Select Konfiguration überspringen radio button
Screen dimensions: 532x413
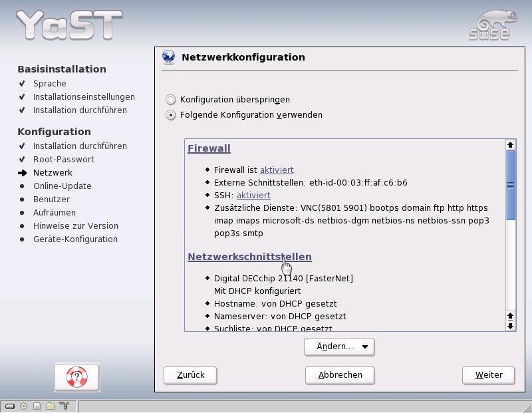click(x=170, y=100)
